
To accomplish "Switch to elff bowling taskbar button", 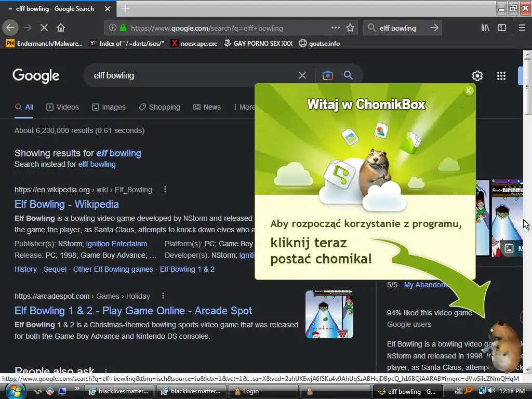I will pyautogui.click(x=408, y=392).
